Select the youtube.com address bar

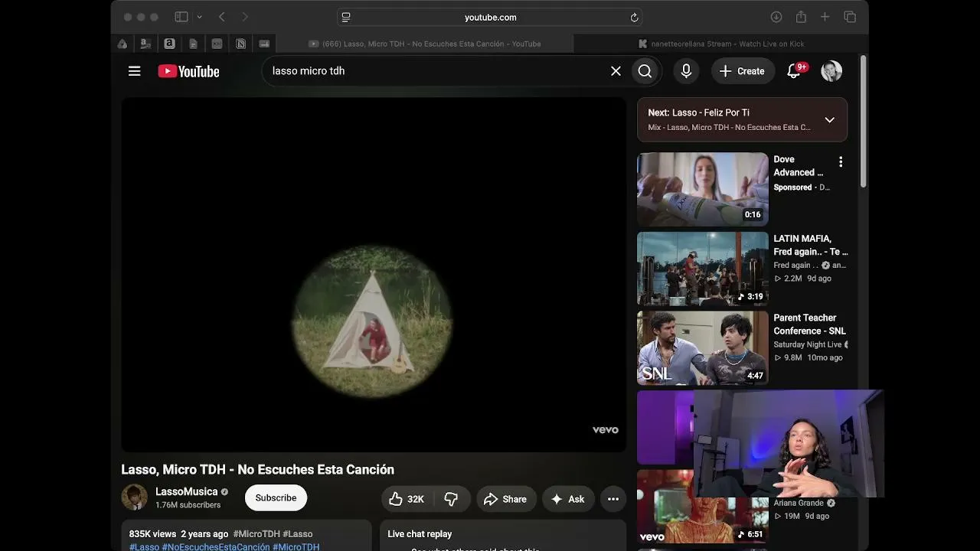[490, 17]
